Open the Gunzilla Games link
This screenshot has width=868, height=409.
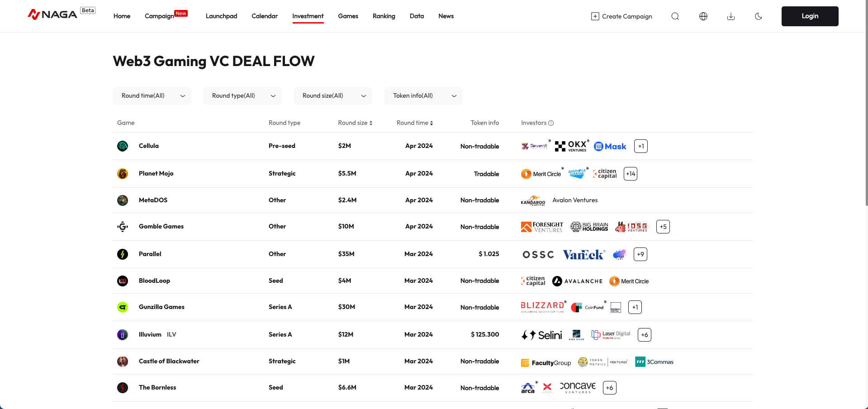(x=161, y=307)
